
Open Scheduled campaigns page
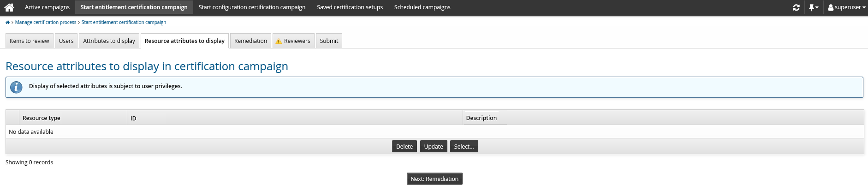(x=422, y=7)
